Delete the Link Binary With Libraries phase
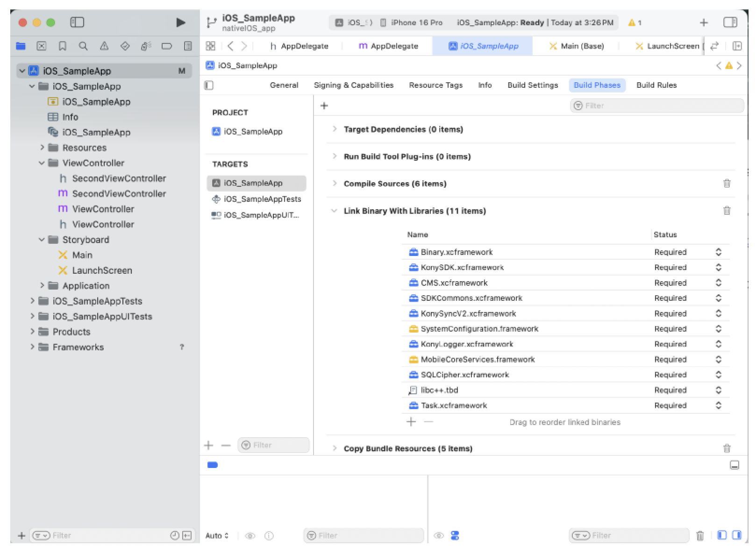756x553 pixels. tap(727, 211)
